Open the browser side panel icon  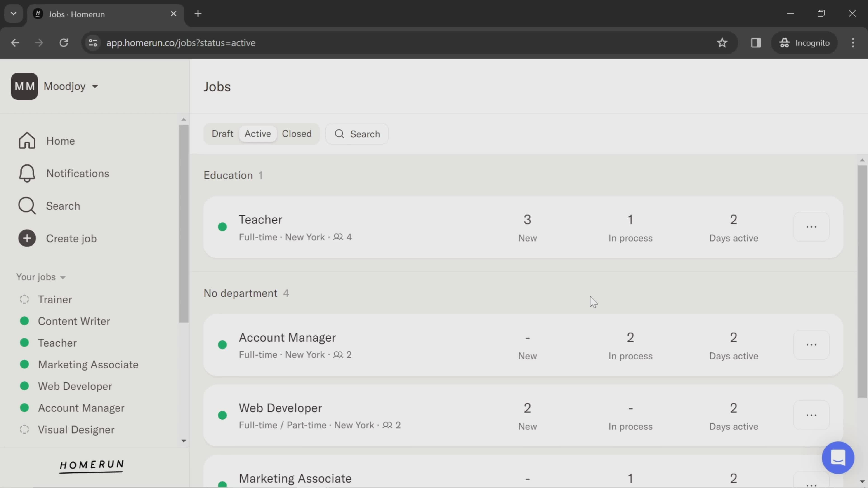click(756, 43)
